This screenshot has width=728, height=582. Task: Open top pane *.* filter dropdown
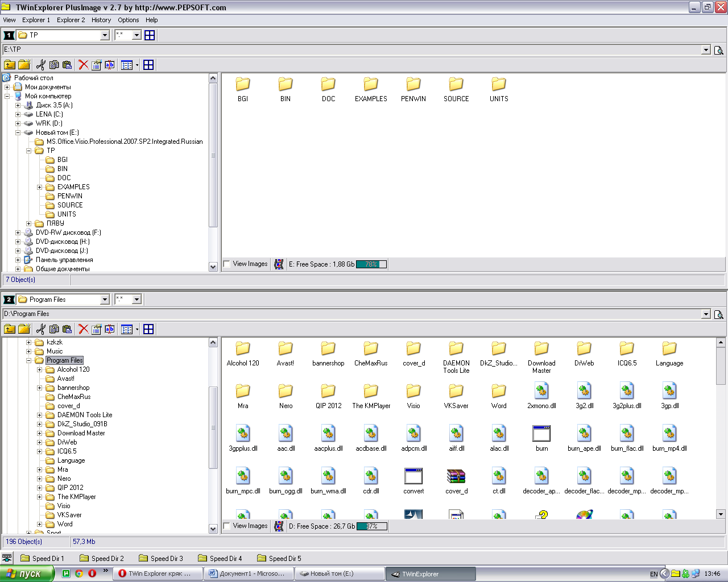136,35
